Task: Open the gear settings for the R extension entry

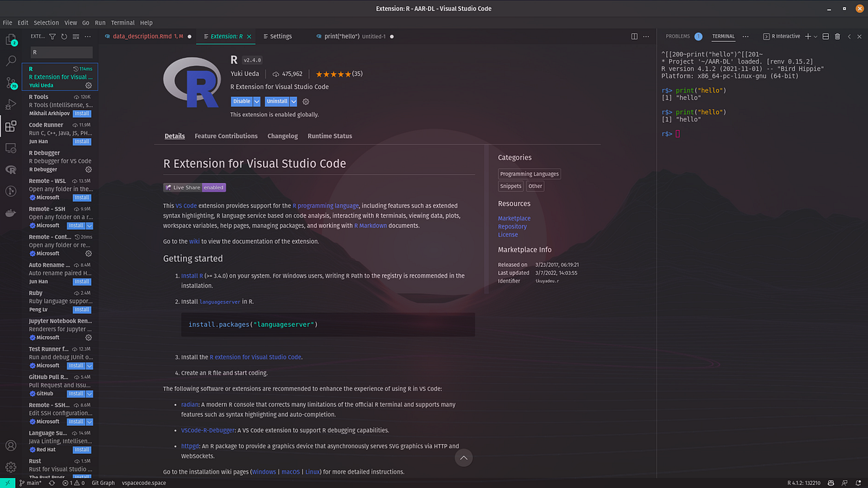Action: click(x=88, y=85)
